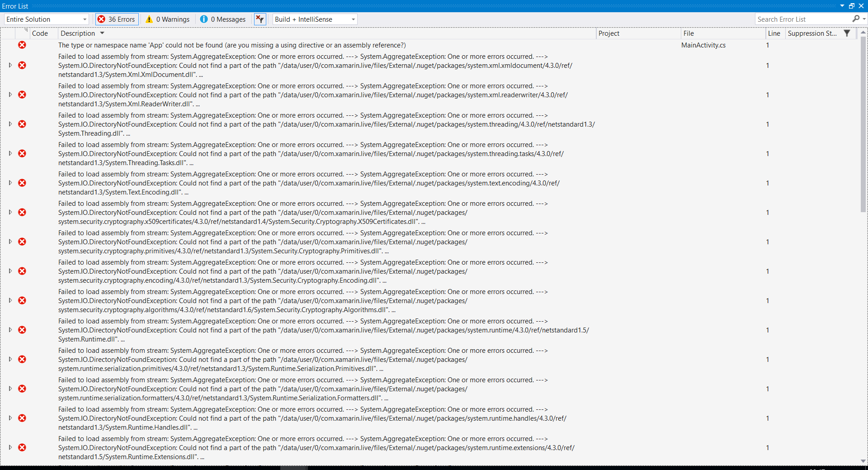This screenshot has height=470, width=868.
Task: Sort errors by the Line column
Action: click(774, 33)
